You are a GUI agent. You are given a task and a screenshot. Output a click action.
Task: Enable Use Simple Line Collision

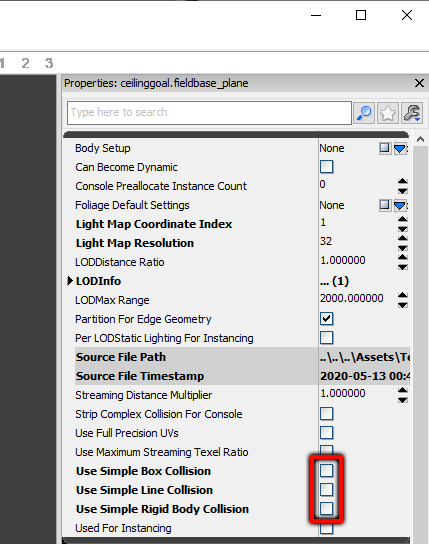pos(326,490)
